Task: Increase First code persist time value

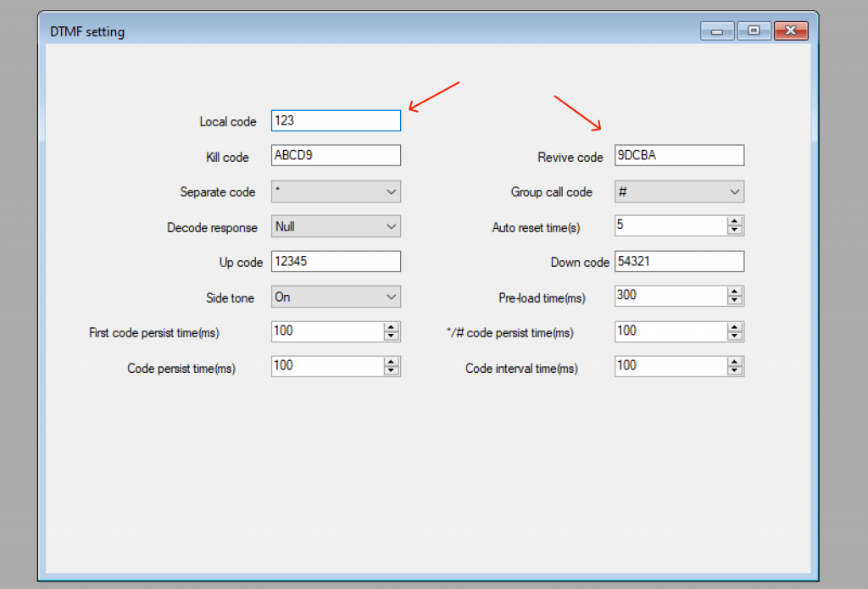Action: click(x=391, y=327)
